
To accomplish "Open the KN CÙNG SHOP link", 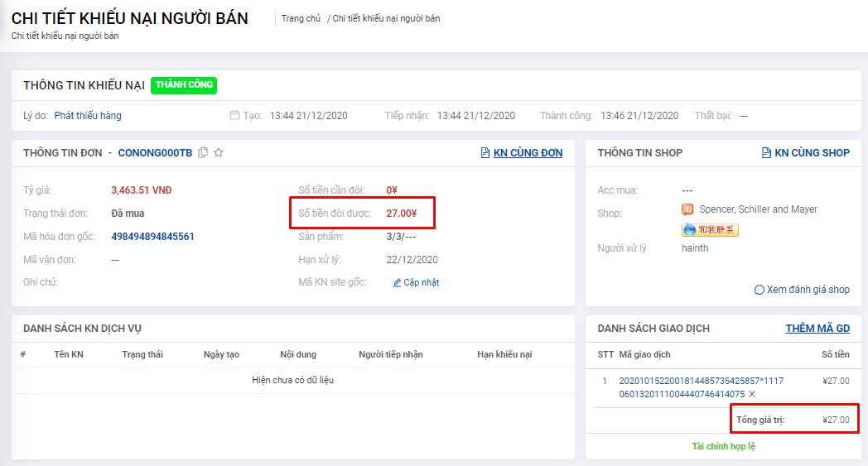I will point(812,152).
